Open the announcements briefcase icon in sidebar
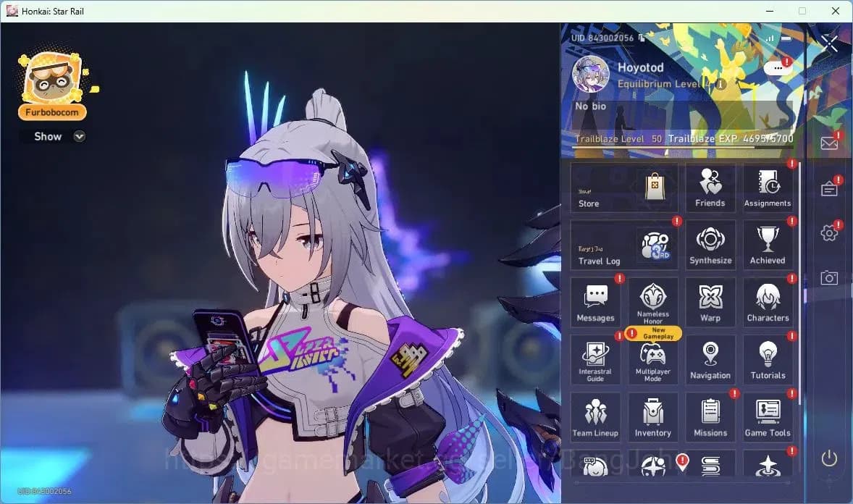Viewport: 853px width, 504px height. [829, 189]
